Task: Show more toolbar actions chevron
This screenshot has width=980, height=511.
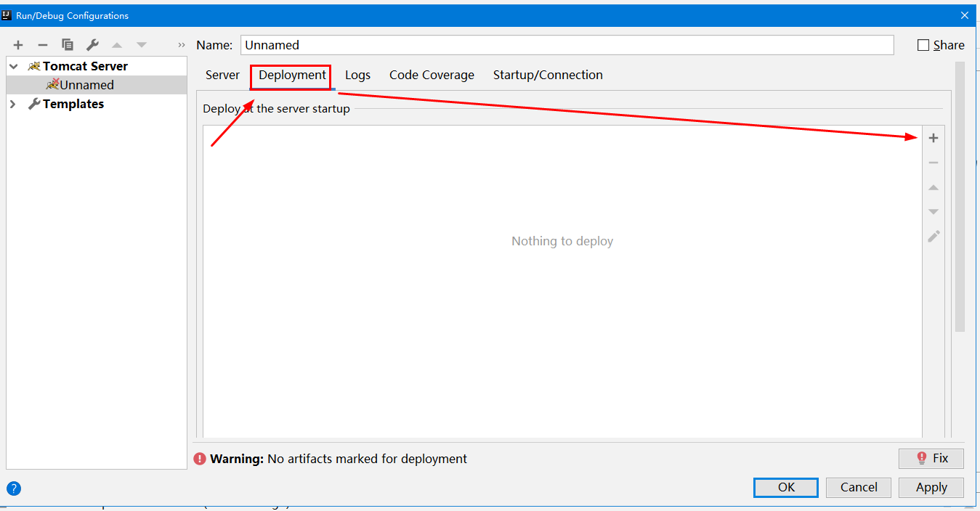Action: pyautogui.click(x=182, y=45)
